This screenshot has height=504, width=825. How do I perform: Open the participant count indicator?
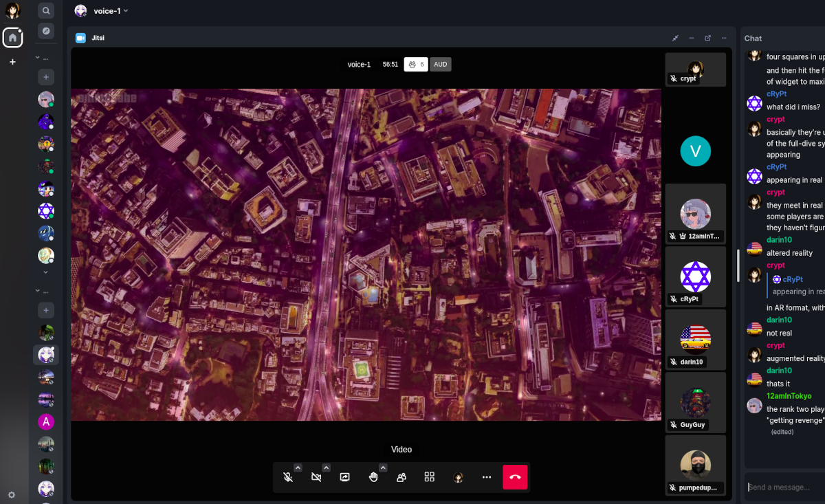[416, 65]
